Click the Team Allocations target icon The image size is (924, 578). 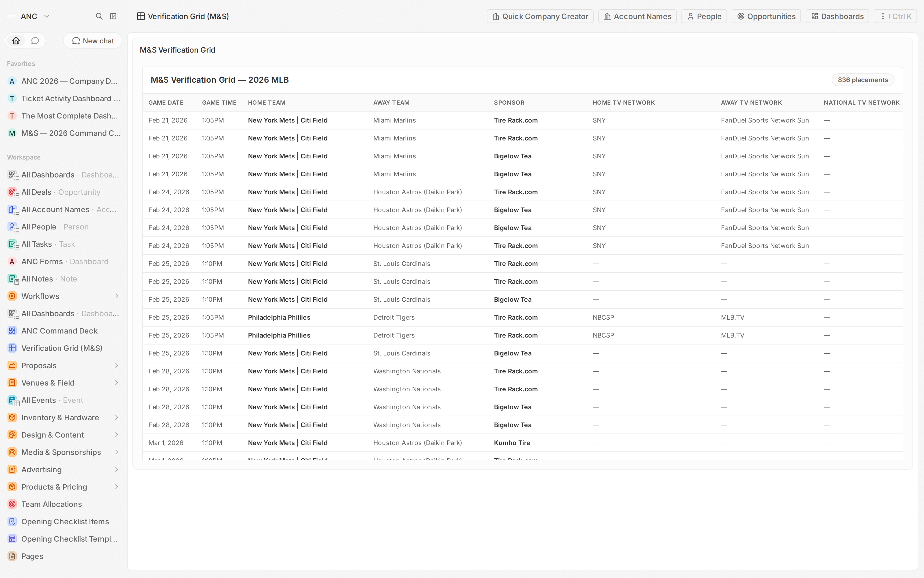tap(12, 504)
